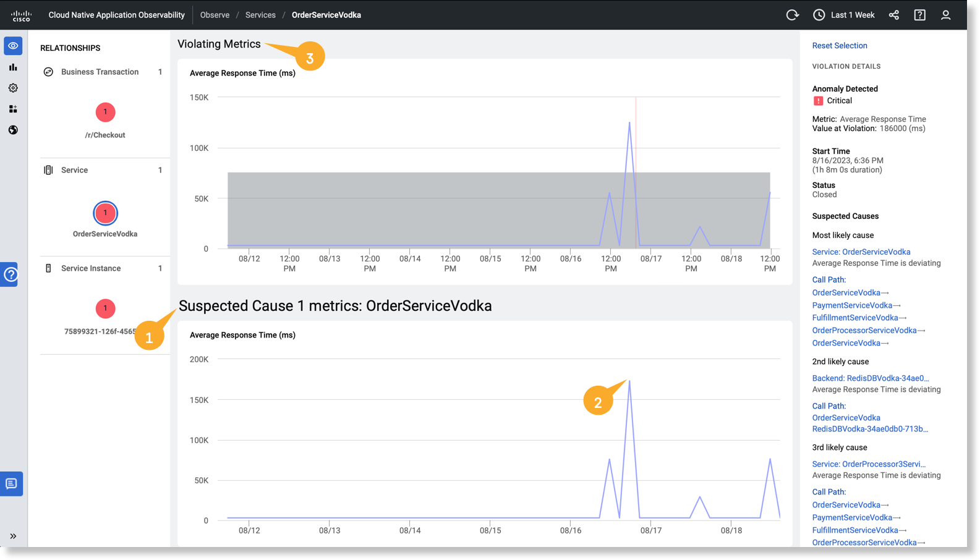Select the /r/Checkout red entity circle
The image size is (980, 560).
[105, 112]
